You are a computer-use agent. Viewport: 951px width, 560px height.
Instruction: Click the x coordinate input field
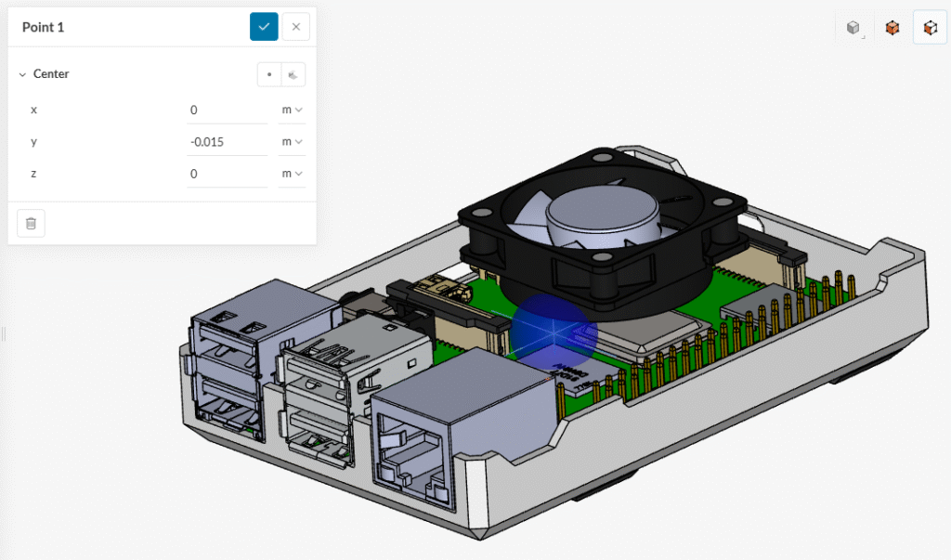227,109
